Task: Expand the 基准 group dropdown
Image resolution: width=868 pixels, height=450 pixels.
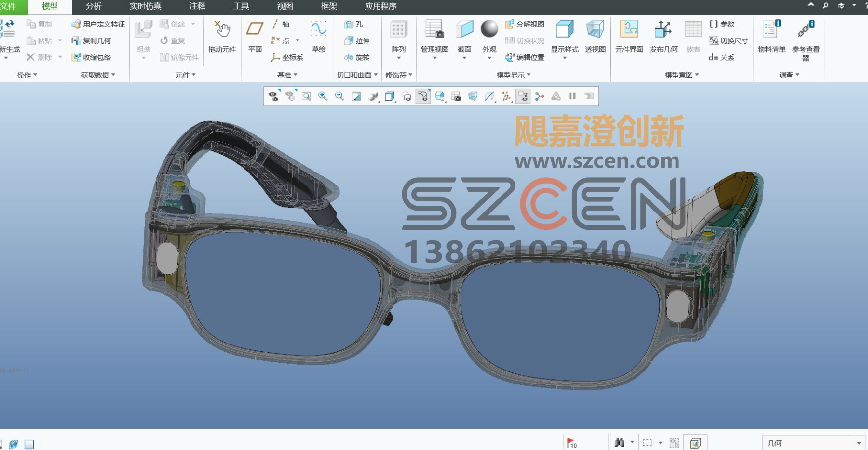Action: coord(287,75)
